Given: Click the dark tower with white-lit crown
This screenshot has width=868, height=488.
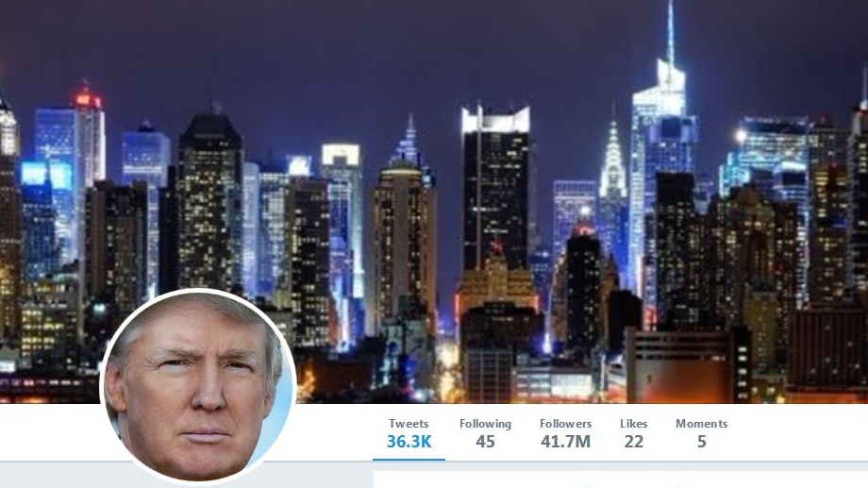Looking at the screenshot, I should 495,189.
